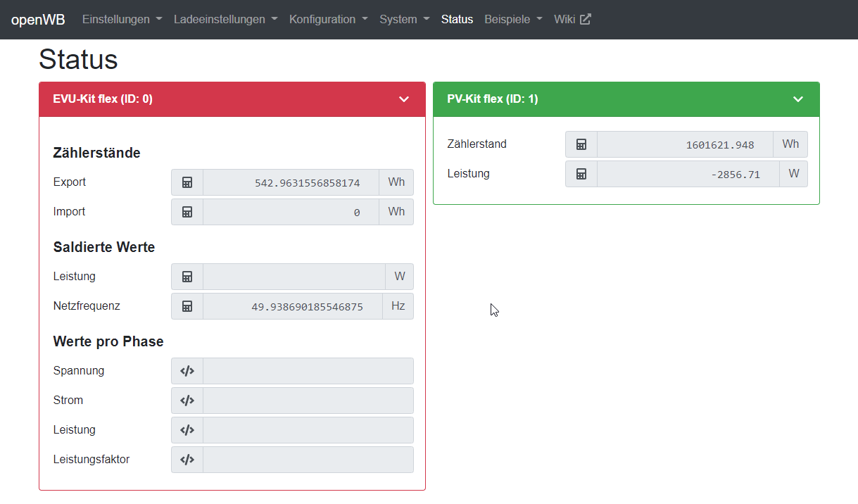Viewport: 858px width, 504px height.
Task: Click the calculator icon next to Zählerstand
Action: click(581, 144)
